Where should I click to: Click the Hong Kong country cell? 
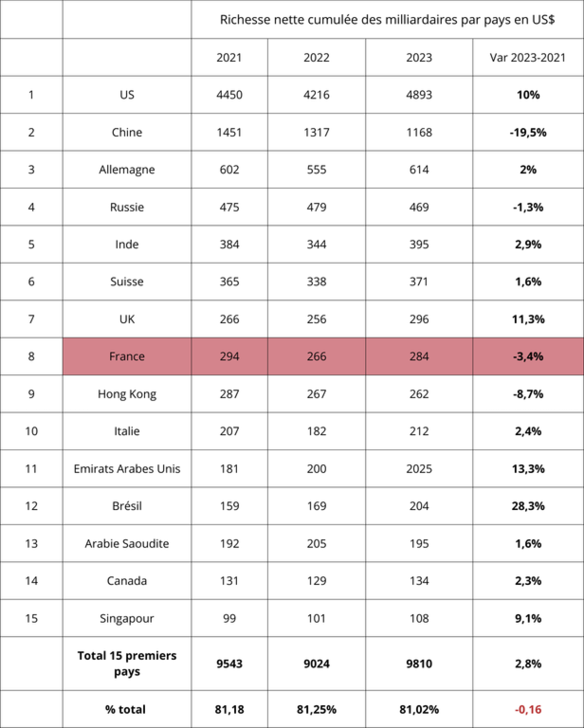tap(127, 394)
